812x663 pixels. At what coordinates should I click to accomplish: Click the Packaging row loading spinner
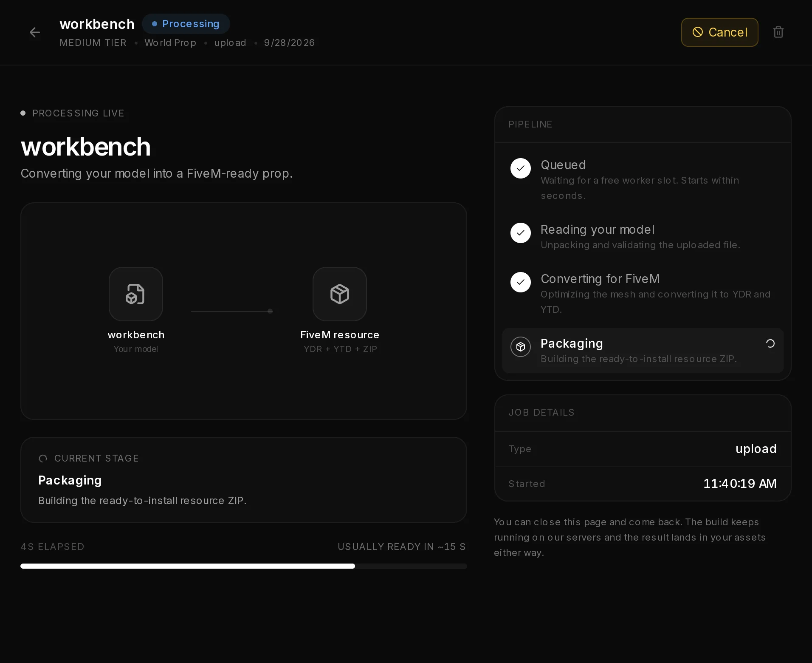point(770,343)
